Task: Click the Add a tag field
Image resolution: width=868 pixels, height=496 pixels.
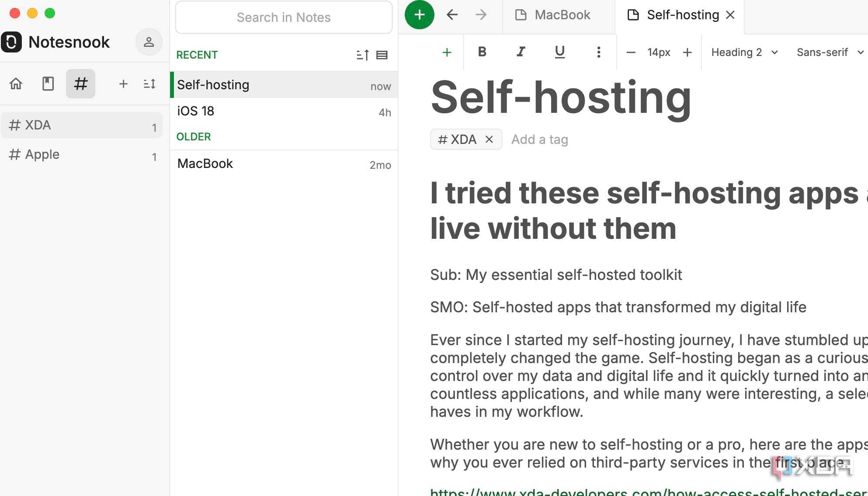Action: (x=540, y=140)
